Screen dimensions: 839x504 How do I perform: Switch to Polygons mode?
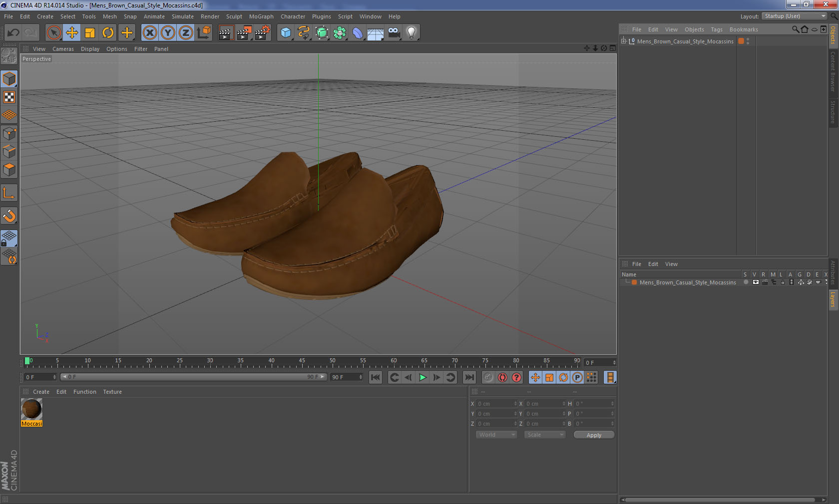tap(9, 170)
